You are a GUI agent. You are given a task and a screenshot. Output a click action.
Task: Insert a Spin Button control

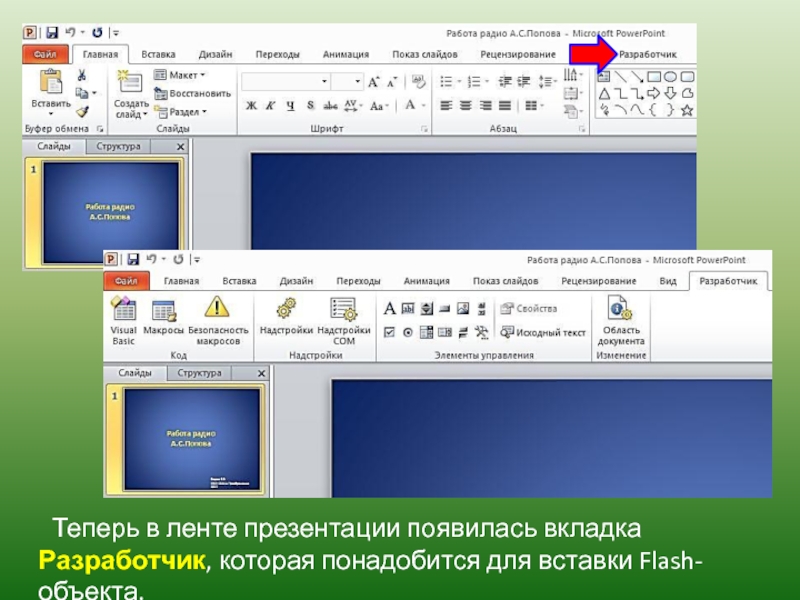tap(427, 308)
